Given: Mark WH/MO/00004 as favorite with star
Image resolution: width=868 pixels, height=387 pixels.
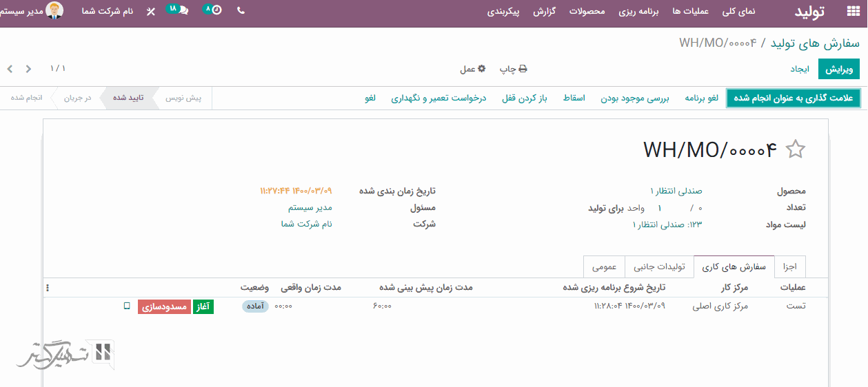Looking at the screenshot, I should 796,149.
